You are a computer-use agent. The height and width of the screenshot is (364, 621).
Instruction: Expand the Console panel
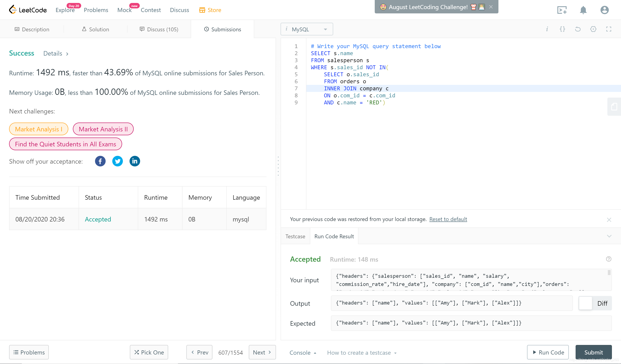(303, 353)
